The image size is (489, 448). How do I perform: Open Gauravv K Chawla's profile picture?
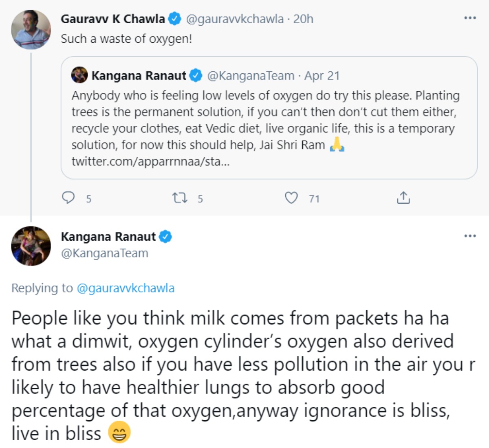pyautogui.click(x=31, y=30)
